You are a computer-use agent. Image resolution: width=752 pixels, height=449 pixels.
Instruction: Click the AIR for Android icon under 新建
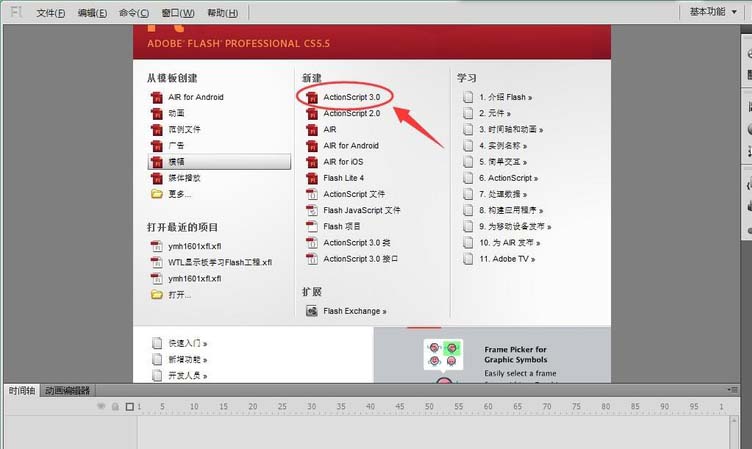click(x=312, y=146)
